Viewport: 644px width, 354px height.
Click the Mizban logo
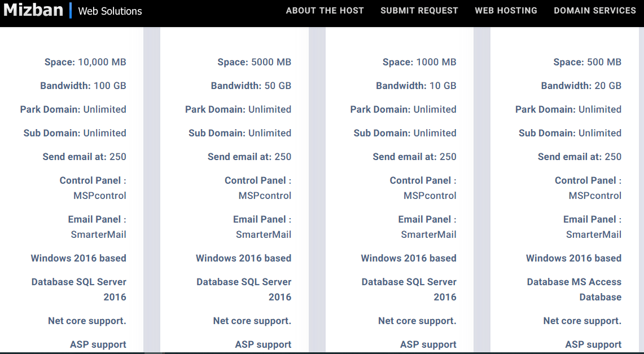click(x=33, y=10)
